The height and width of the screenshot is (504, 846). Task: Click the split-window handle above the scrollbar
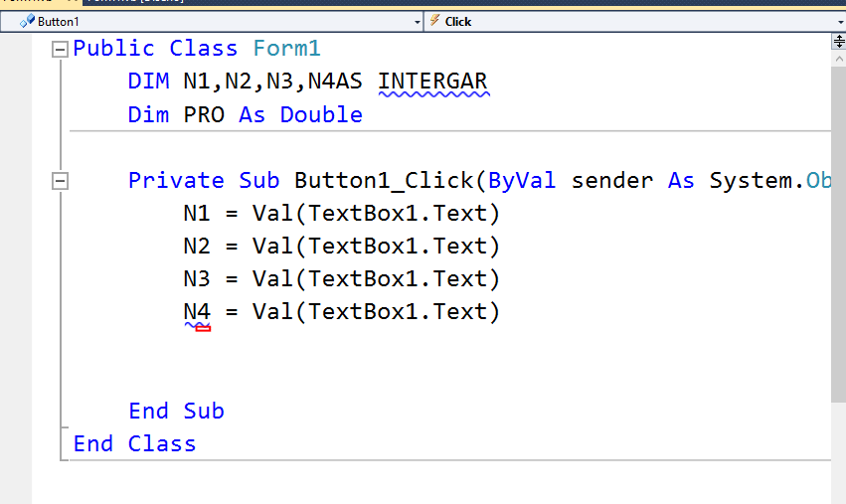839,41
